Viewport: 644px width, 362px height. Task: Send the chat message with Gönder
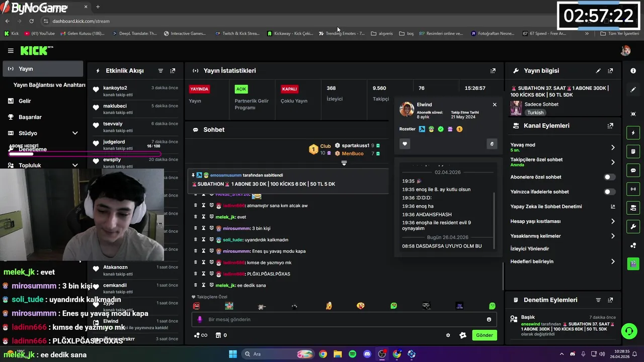pos(485,335)
